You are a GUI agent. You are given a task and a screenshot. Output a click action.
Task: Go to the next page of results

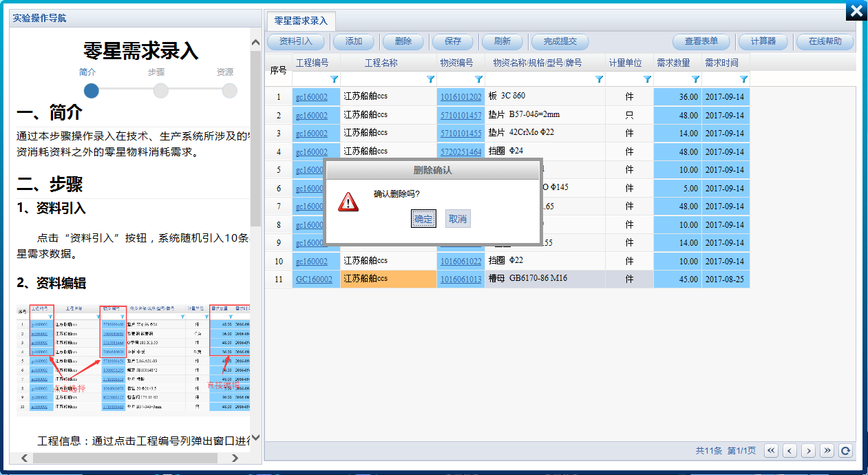pos(809,451)
